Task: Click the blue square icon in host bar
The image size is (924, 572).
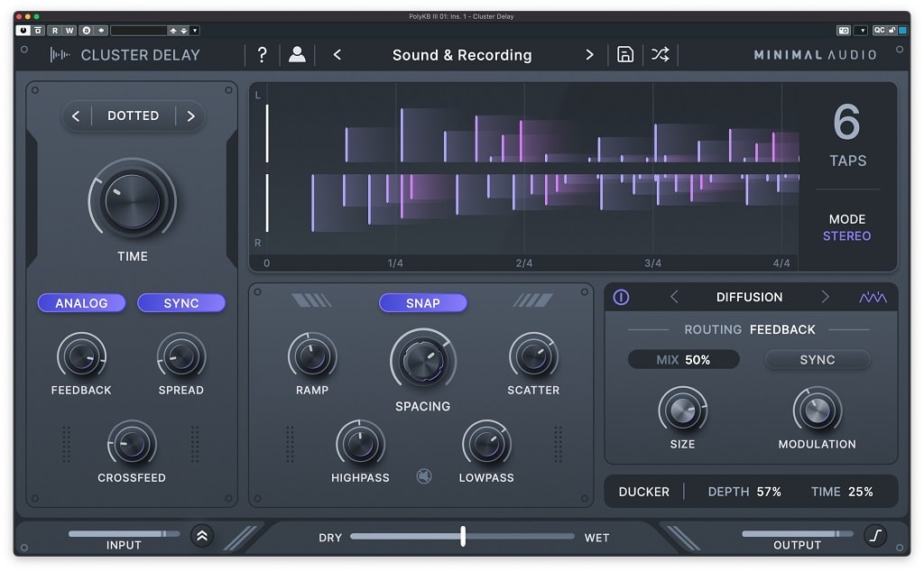Action: 902,30
